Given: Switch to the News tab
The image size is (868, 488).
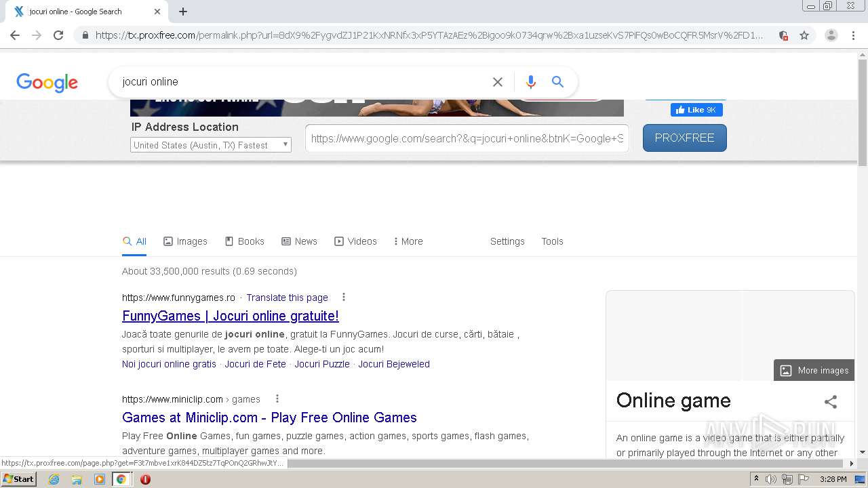Looking at the screenshot, I should pos(299,241).
